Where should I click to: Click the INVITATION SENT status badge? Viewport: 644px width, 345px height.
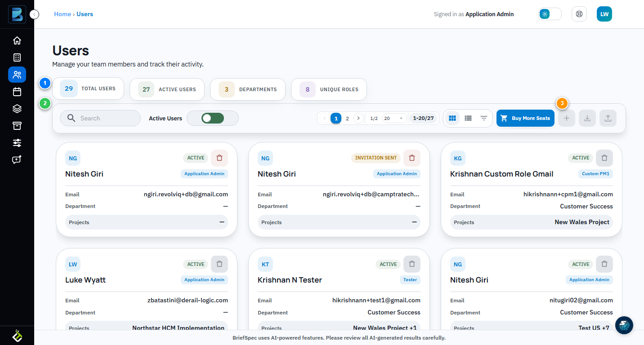click(x=376, y=158)
